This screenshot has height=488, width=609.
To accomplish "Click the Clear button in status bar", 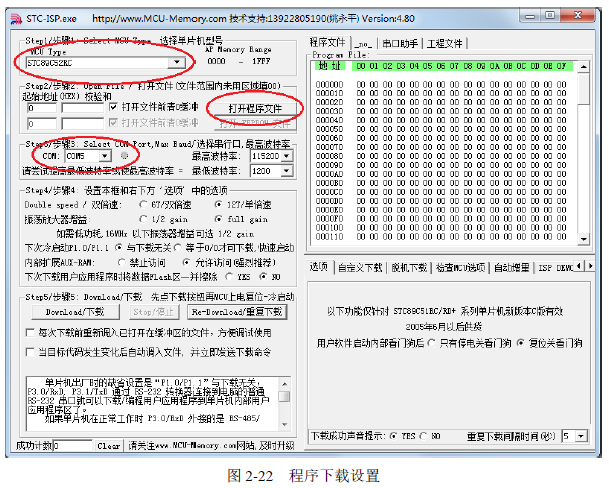I will [108, 445].
